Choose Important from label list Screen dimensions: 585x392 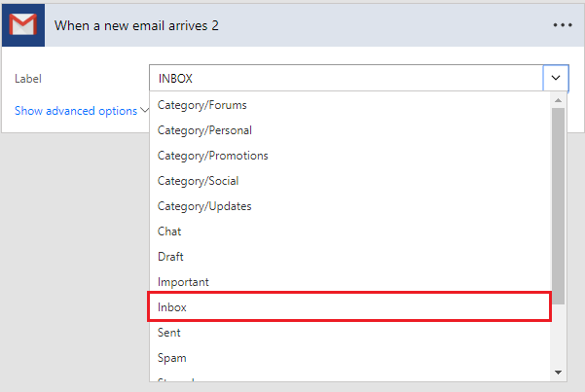click(x=183, y=282)
